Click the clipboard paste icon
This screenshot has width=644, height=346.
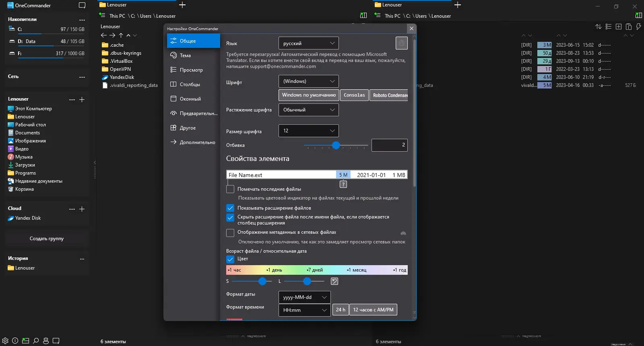pos(629,27)
